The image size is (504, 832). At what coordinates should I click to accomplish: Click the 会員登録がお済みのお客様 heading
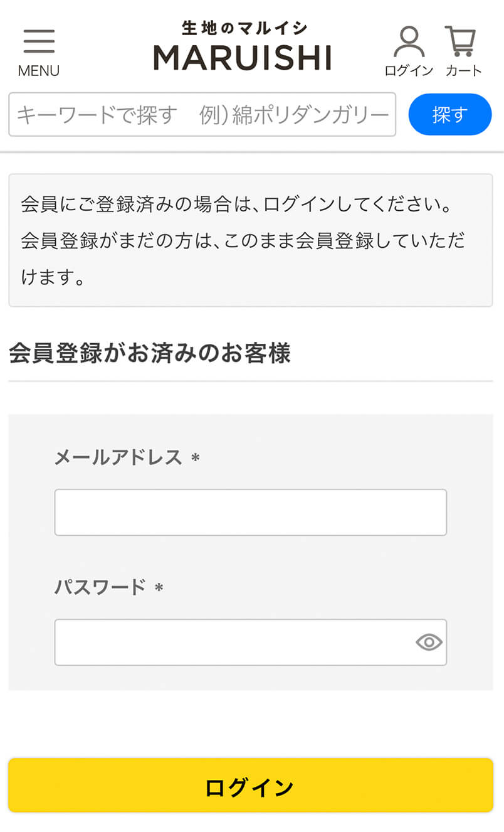[150, 354]
